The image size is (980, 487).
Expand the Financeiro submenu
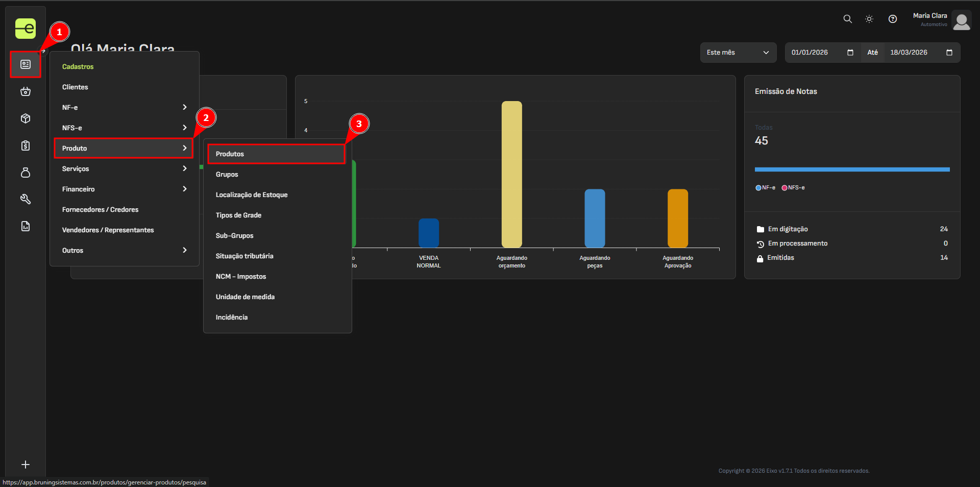[124, 189]
